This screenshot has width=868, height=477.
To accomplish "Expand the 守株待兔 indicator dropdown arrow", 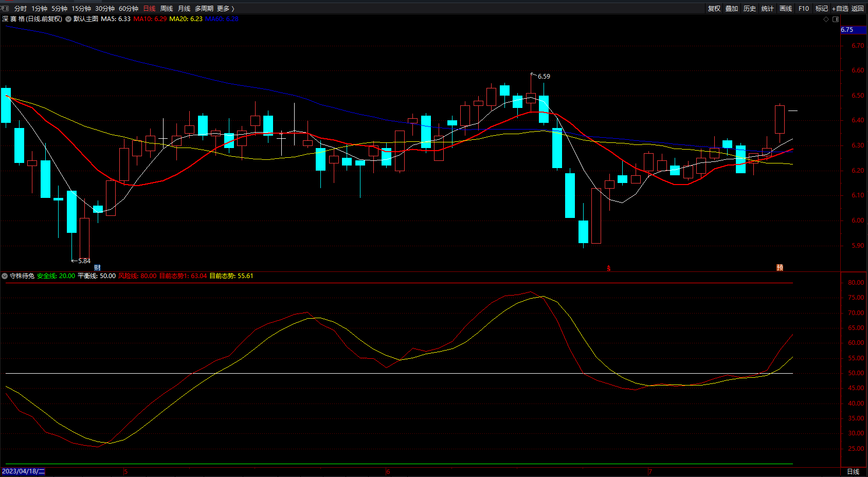I will 5,276.
